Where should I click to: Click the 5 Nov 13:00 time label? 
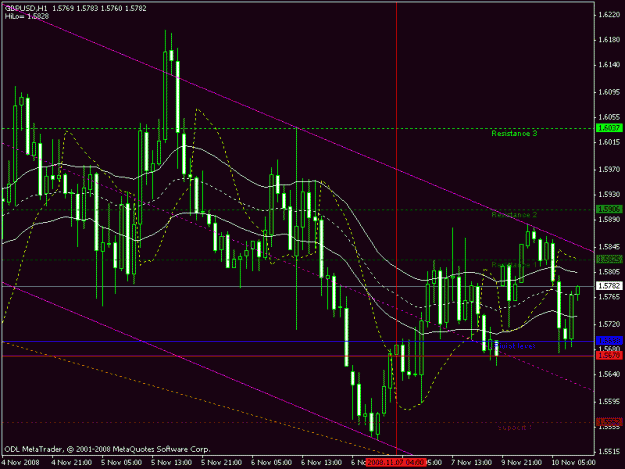[x=172, y=462]
